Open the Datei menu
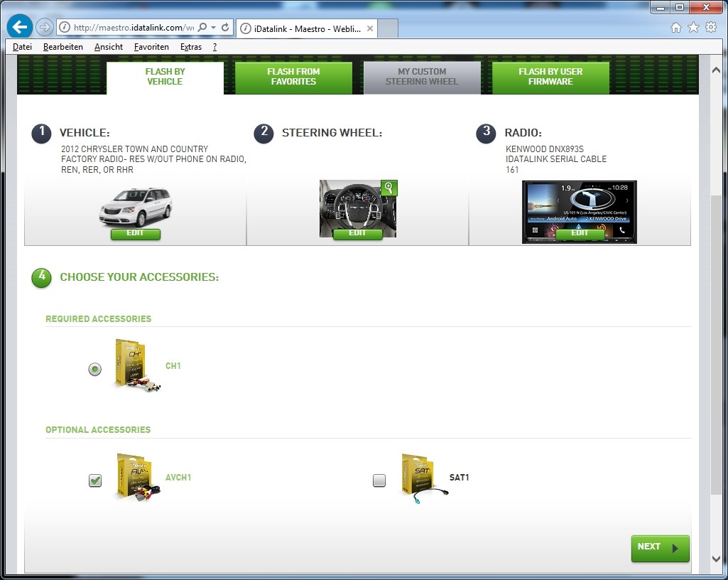The width and height of the screenshot is (728, 580). pos(22,47)
